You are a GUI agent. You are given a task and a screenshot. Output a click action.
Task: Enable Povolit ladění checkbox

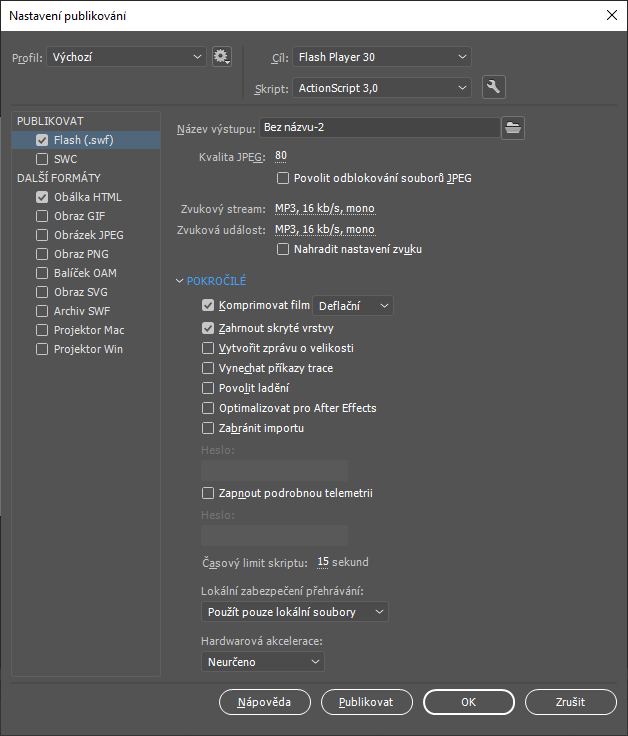tap(208, 388)
